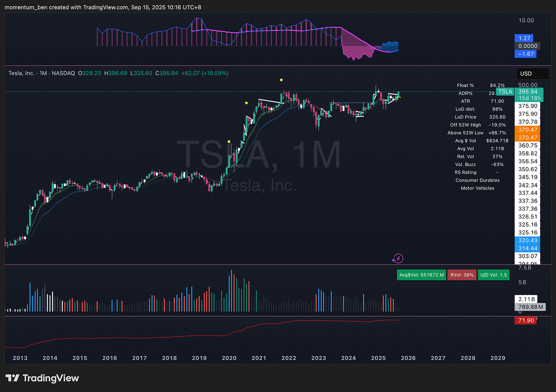Image resolution: width=556 pixels, height=392 pixels.
Task: Click the Motor Vehicles industry text
Action: pos(477,188)
